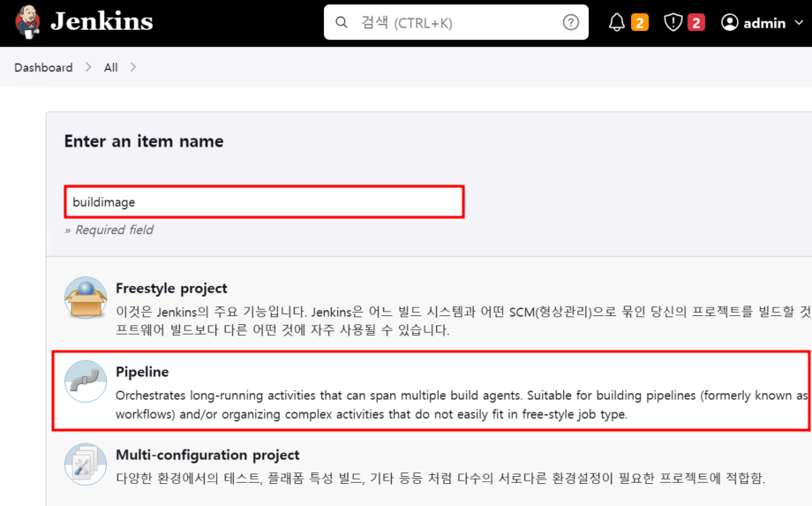The image size is (812, 506).
Task: Expand the chevron after All breadcrumb
Action: pos(133,67)
